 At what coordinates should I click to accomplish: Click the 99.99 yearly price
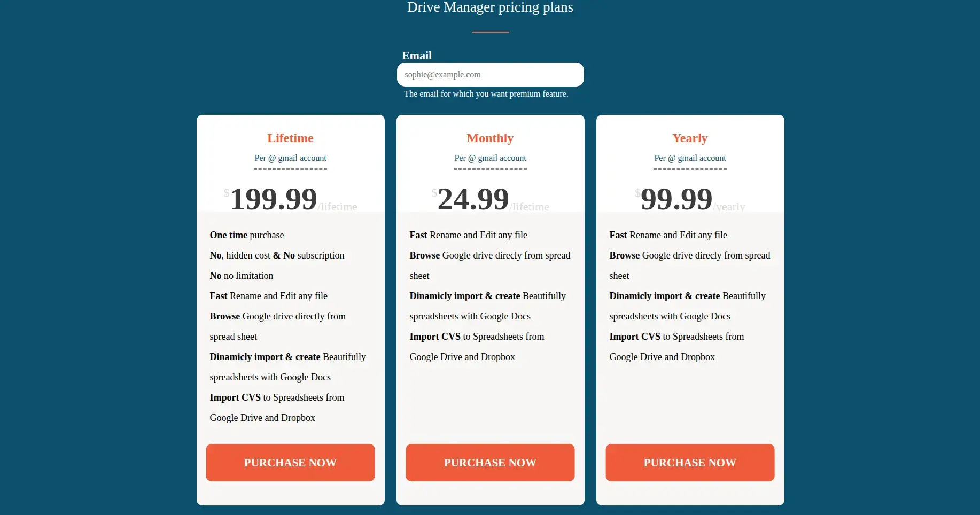click(x=676, y=199)
